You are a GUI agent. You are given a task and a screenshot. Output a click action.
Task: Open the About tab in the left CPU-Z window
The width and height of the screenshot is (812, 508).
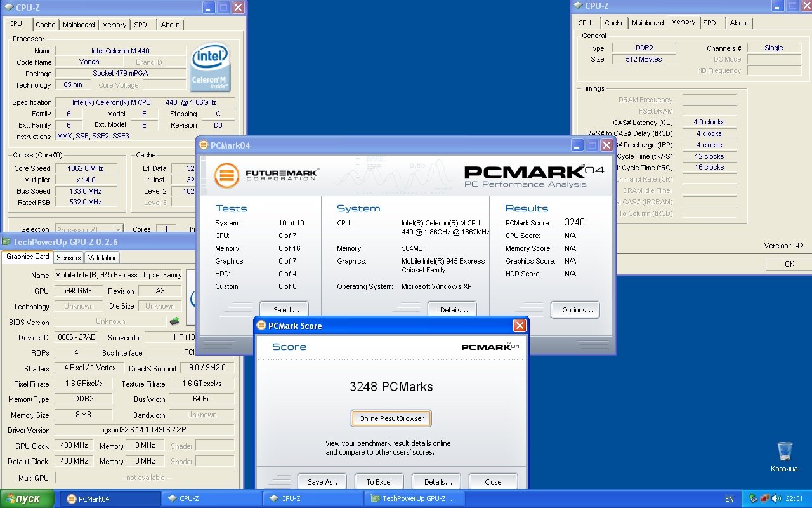pyautogui.click(x=169, y=25)
